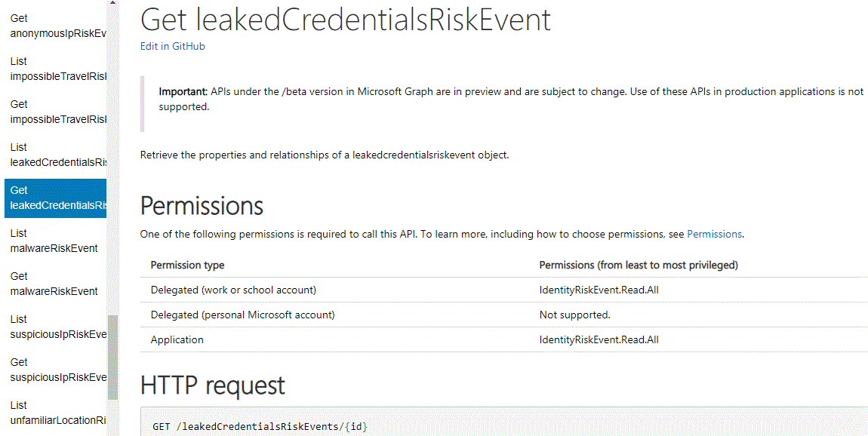This screenshot has height=436, width=868.
Task: Open Get malwareRiskEvent sidebar entry
Action: 54,284
